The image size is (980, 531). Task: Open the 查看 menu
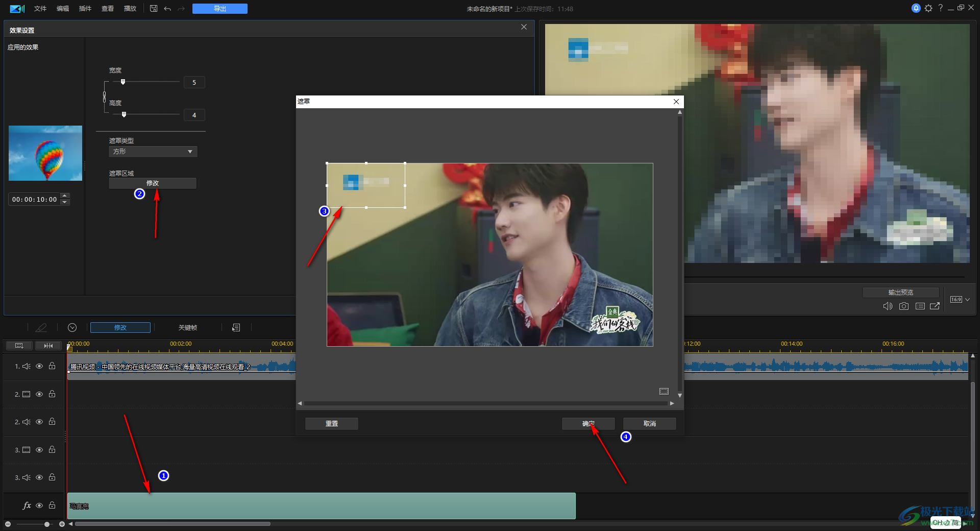tap(108, 9)
